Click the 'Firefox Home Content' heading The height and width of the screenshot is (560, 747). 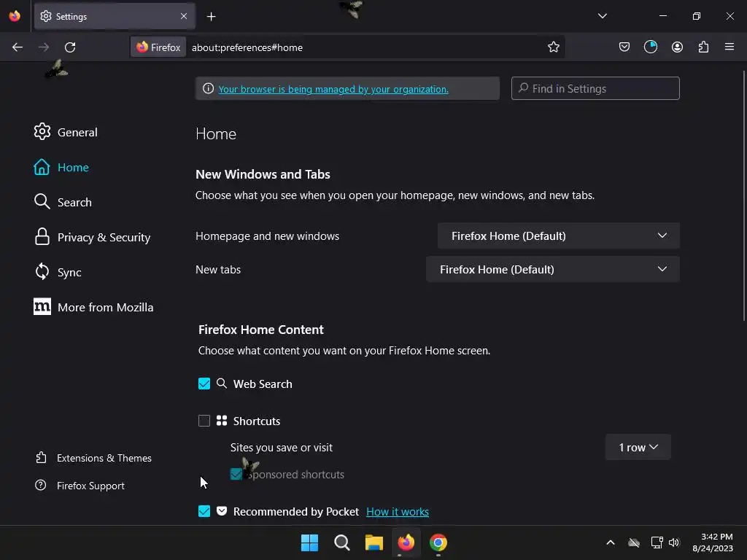pos(260,330)
